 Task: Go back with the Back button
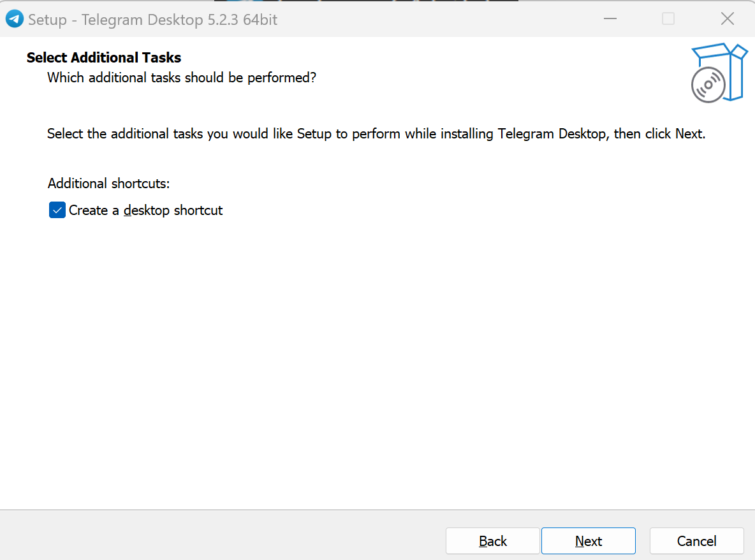pyautogui.click(x=492, y=541)
